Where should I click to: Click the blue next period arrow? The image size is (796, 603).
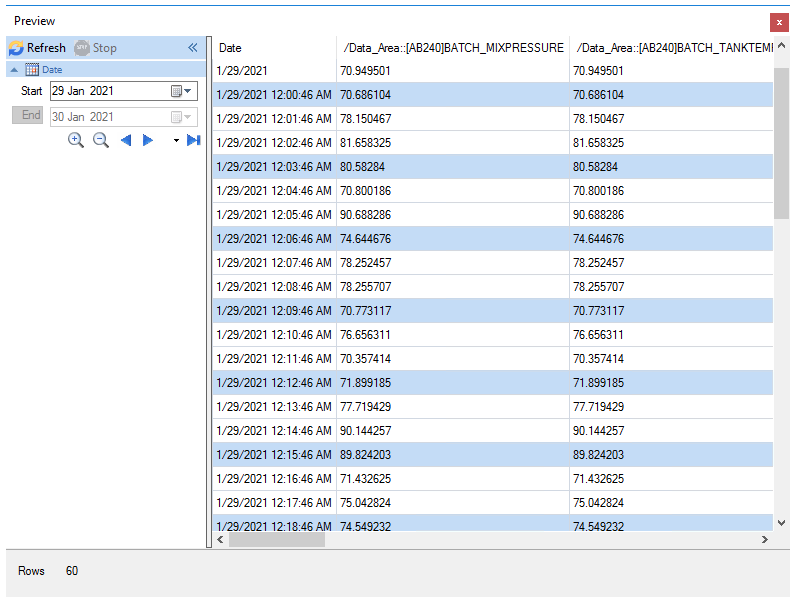click(148, 140)
